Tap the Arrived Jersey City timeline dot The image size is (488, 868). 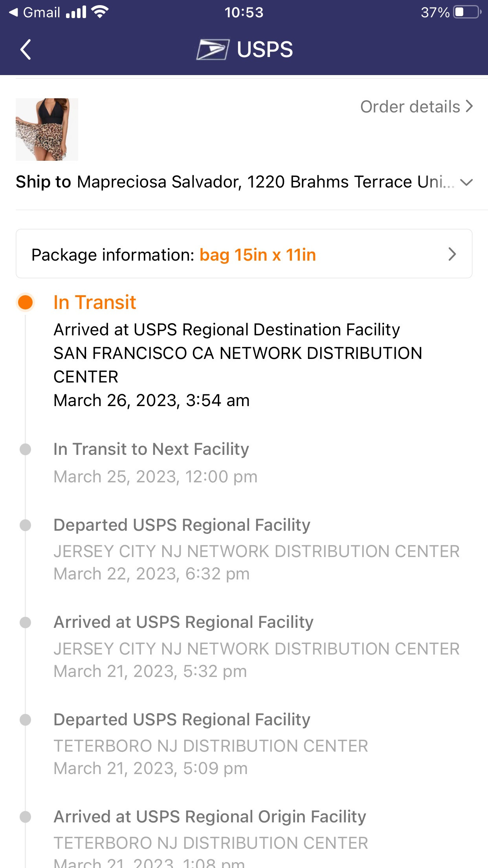[26, 622]
